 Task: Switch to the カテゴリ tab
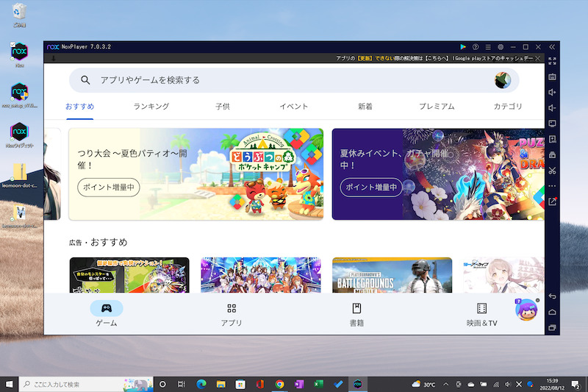click(508, 107)
